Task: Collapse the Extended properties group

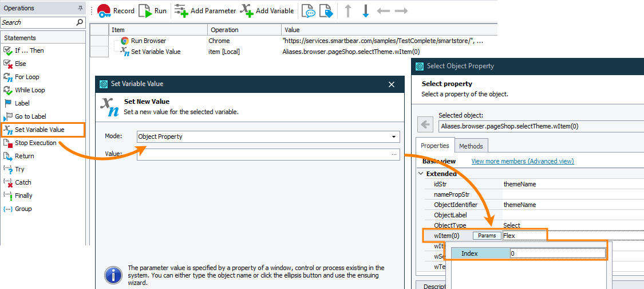Action: coord(421,174)
